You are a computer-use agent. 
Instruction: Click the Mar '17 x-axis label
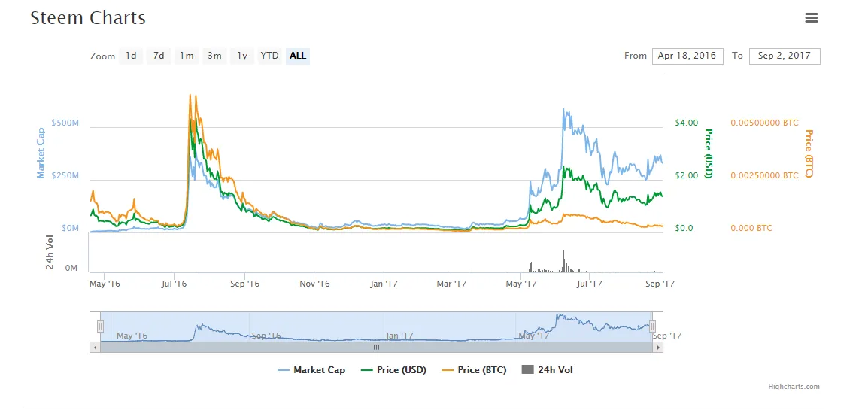tap(452, 284)
